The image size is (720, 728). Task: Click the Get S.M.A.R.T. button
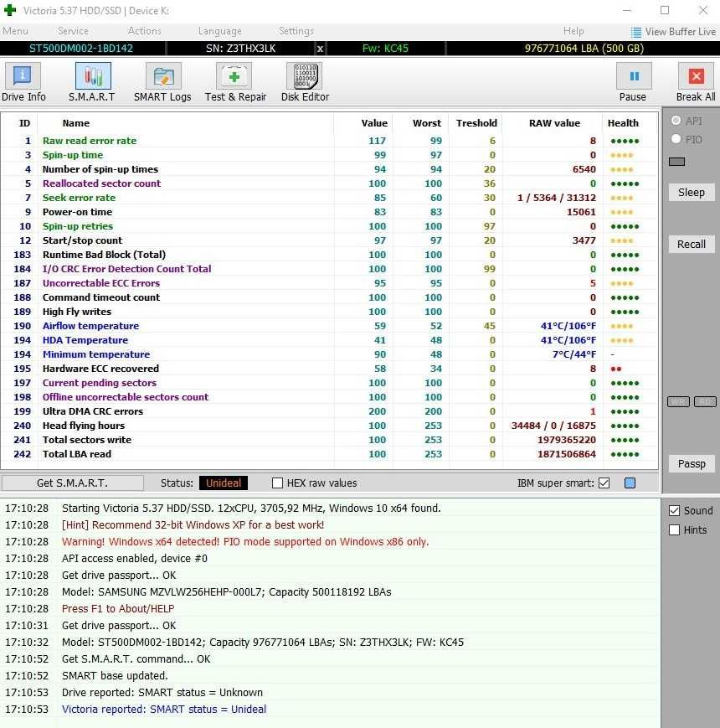(x=72, y=483)
